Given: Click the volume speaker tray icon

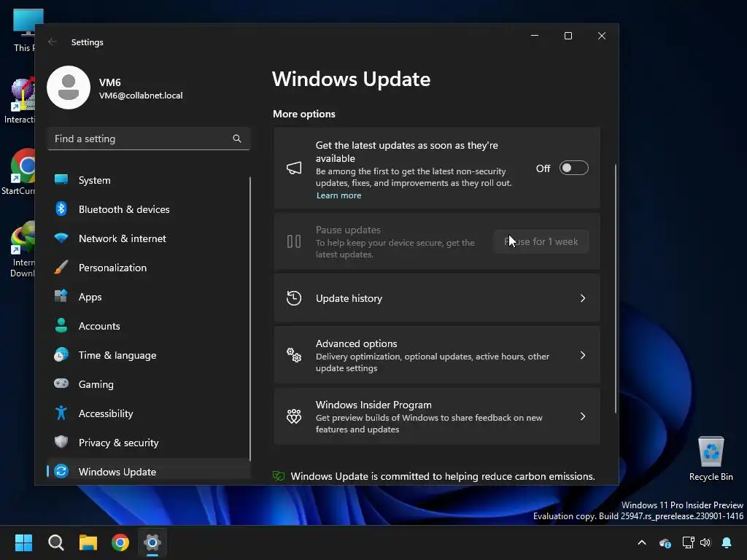Looking at the screenshot, I should [705, 542].
